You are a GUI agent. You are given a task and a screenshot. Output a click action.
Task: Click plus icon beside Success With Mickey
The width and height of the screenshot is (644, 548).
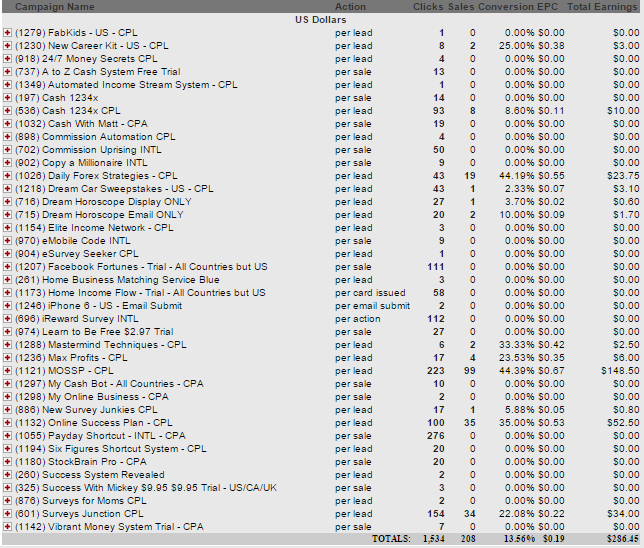click(x=7, y=488)
